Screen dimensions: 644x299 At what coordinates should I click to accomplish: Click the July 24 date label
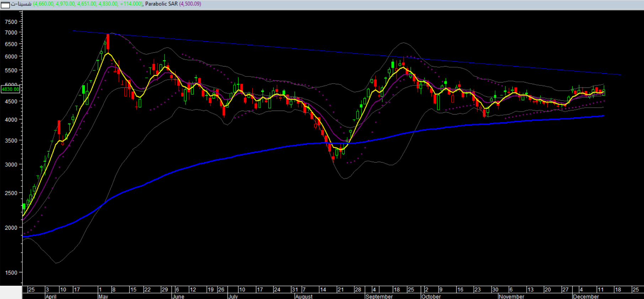coord(277,289)
